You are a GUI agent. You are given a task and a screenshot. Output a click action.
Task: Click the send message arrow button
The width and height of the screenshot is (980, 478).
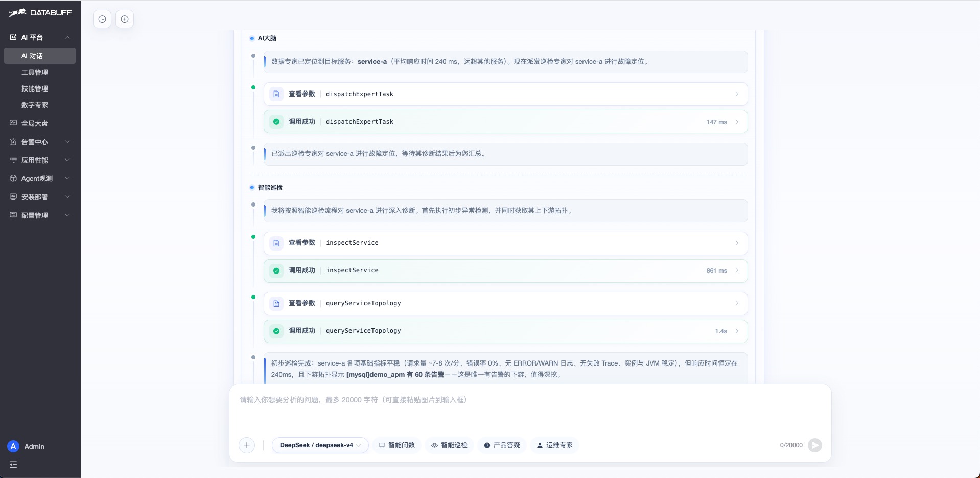815,445
